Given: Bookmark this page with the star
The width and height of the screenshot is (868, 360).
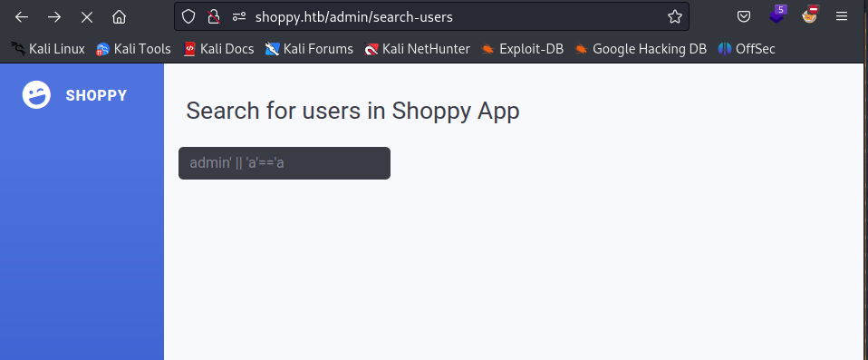Looking at the screenshot, I should [x=675, y=17].
